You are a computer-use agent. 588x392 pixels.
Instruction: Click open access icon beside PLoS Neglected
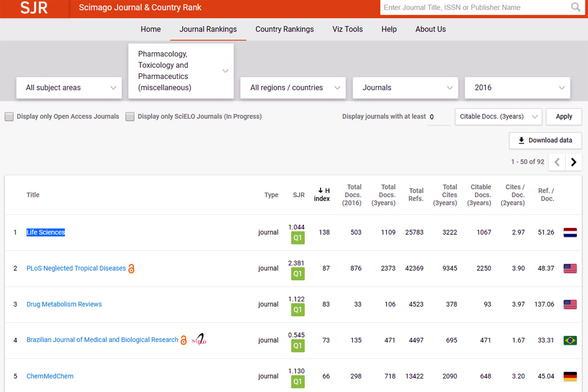131,268
